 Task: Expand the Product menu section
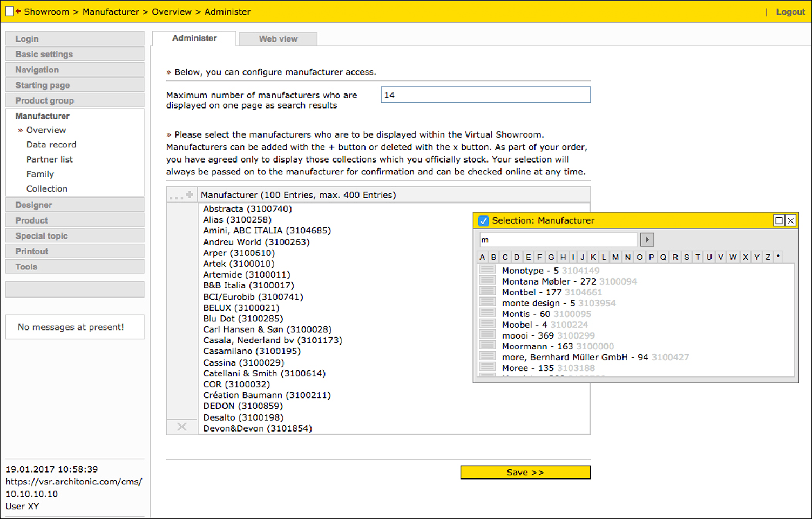pos(75,220)
